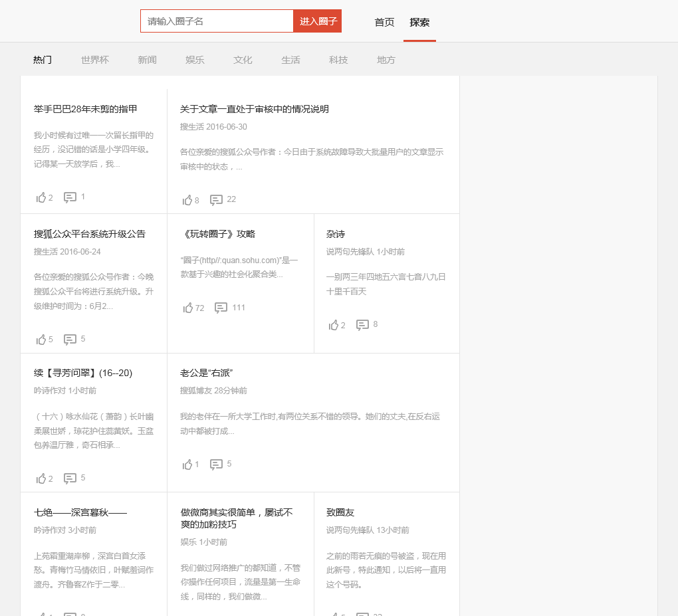Viewport: 678px width, 616px height.
Task: Like the post 续【寻芳问翠】(16--20)
Action: pos(41,478)
